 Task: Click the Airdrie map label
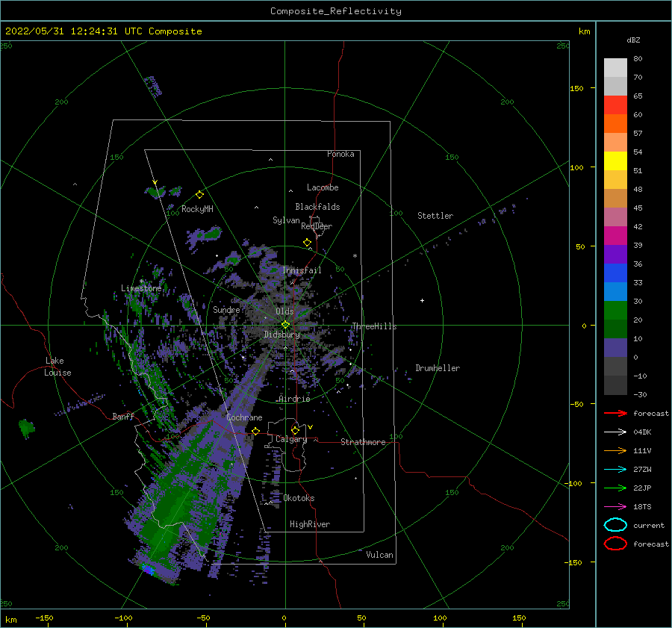(294, 399)
